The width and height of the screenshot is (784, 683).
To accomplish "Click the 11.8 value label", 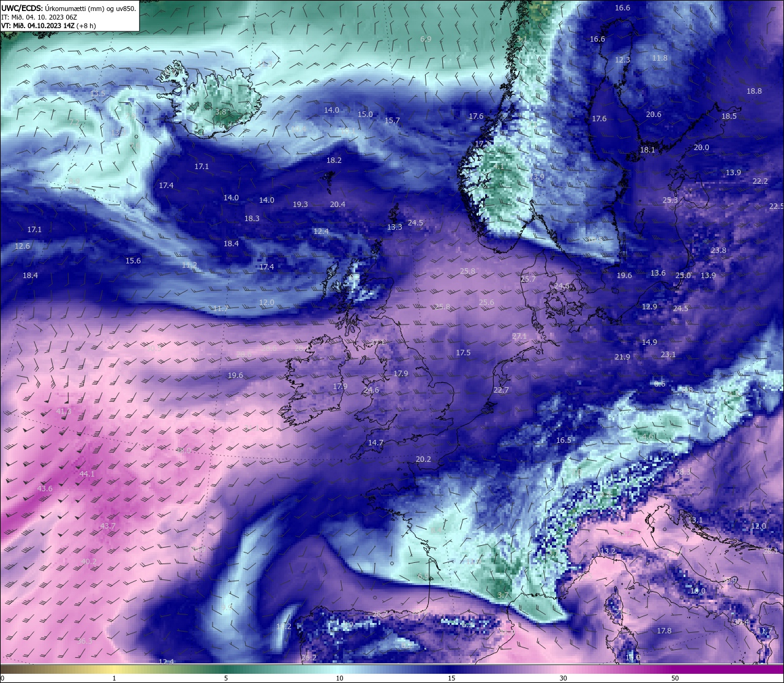I will [660, 58].
